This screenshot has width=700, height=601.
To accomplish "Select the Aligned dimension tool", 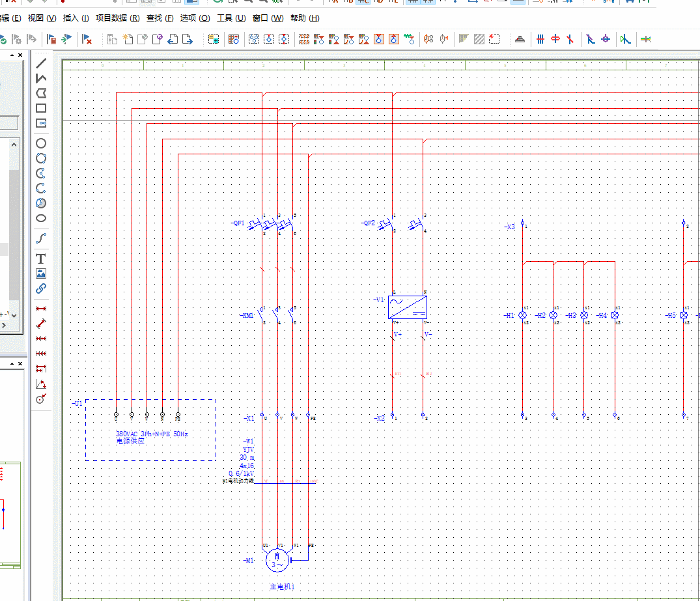I will [x=41, y=323].
